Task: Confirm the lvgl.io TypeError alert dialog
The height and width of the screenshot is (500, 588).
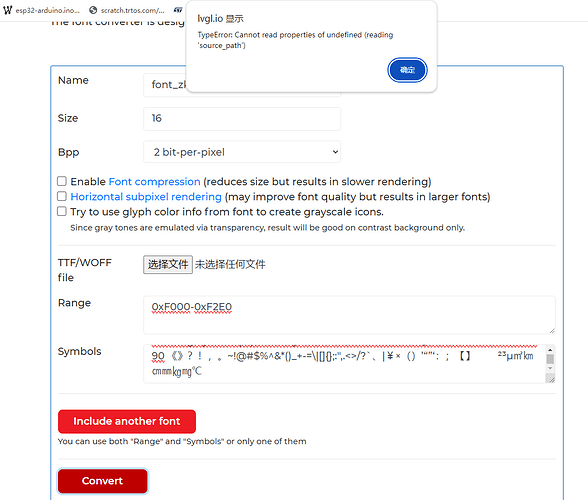Action: click(407, 70)
